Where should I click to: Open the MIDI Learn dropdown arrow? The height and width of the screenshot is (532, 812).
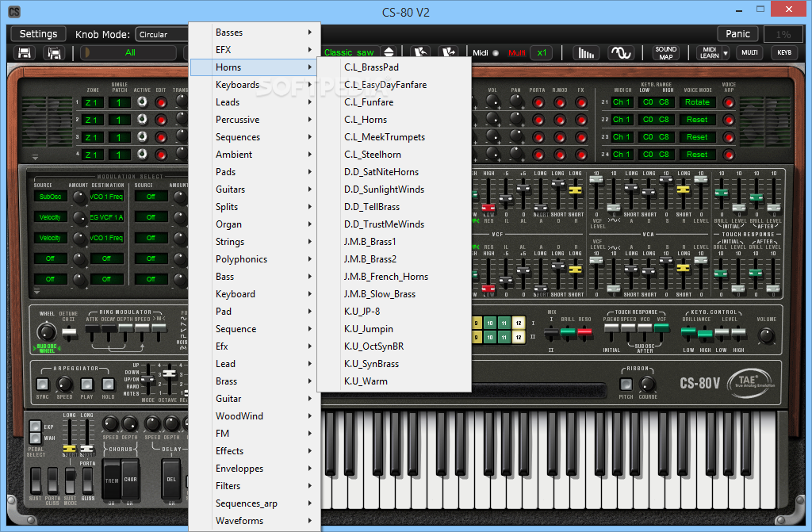coord(726,53)
